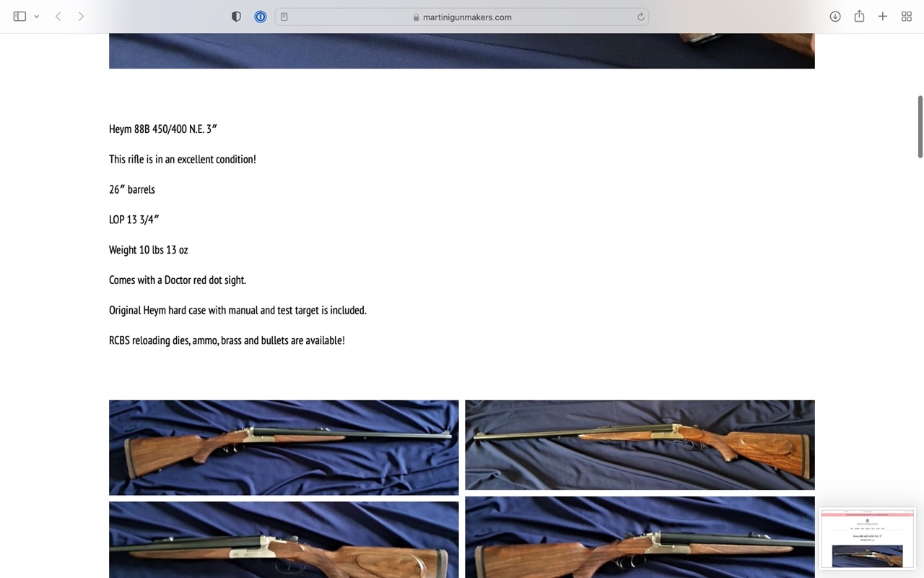Image resolution: width=924 pixels, height=578 pixels.
Task: Go back to the previous page
Action: (58, 17)
